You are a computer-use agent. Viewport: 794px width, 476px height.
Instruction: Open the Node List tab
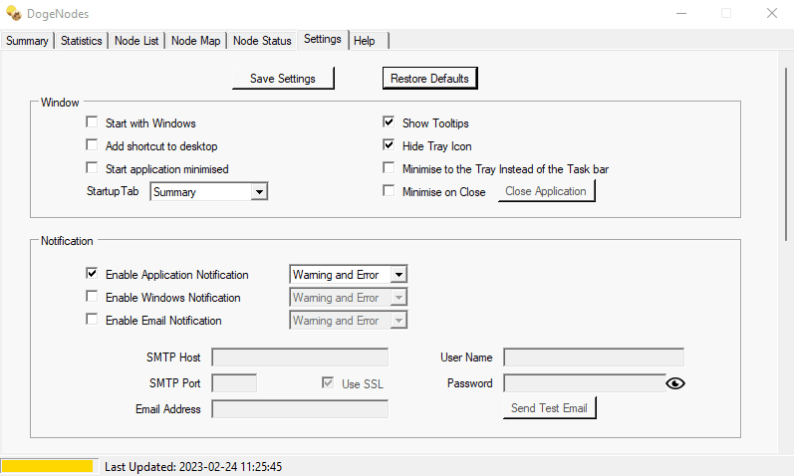click(136, 41)
